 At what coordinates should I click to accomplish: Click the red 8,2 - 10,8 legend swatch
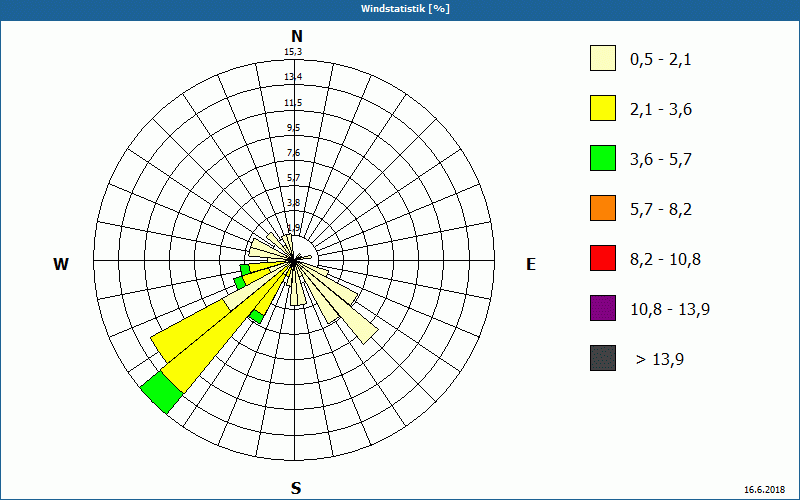point(603,258)
